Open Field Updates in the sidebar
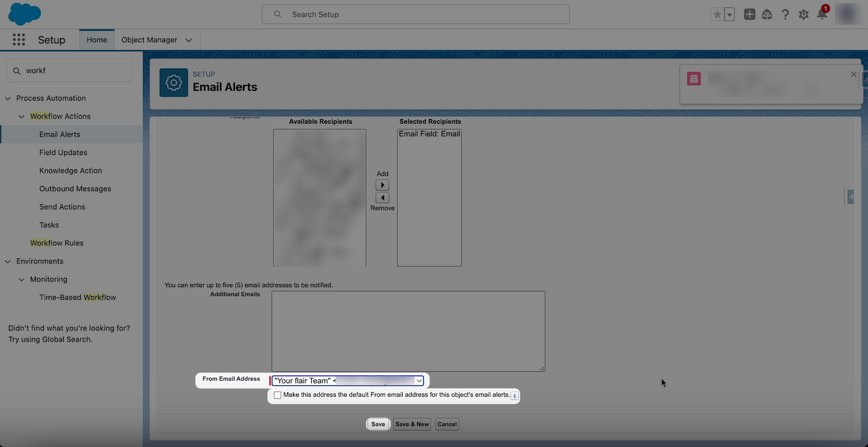Viewport: 868px width, 447px height. click(x=63, y=153)
